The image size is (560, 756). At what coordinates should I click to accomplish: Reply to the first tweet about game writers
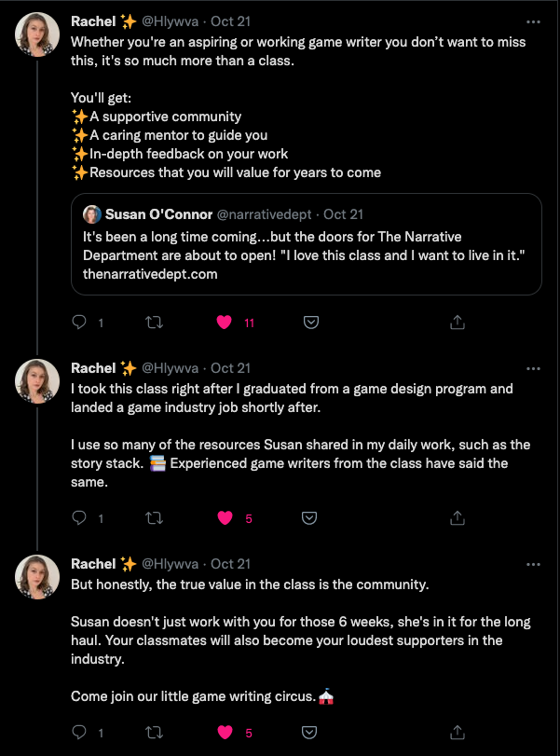pyautogui.click(x=80, y=322)
